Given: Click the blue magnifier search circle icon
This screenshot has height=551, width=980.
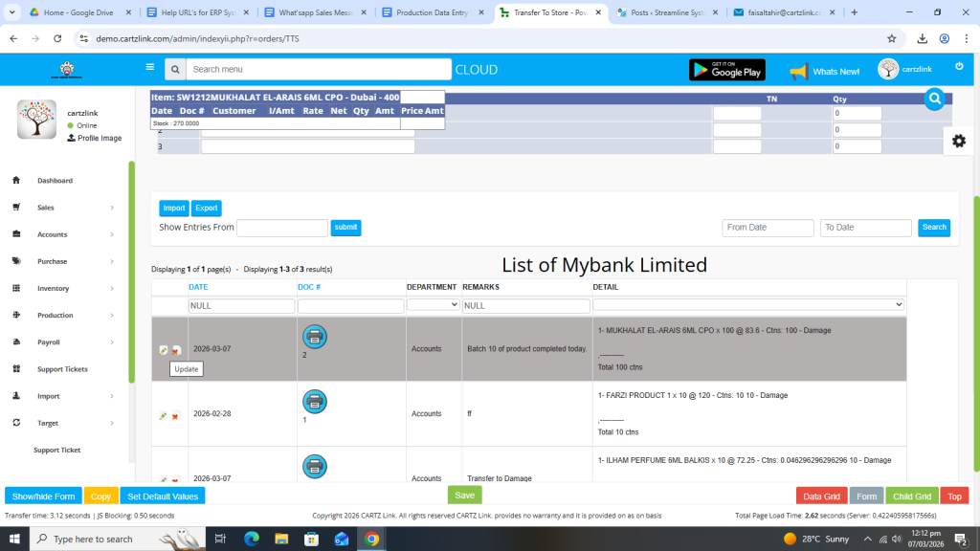Looking at the screenshot, I should [x=935, y=99].
